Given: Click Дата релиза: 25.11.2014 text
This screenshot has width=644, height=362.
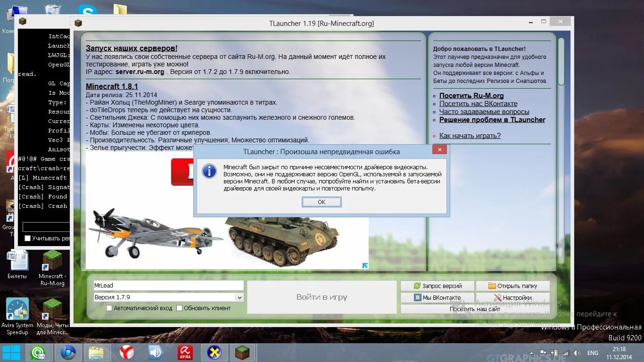Looking at the screenshot, I should tap(122, 95).
